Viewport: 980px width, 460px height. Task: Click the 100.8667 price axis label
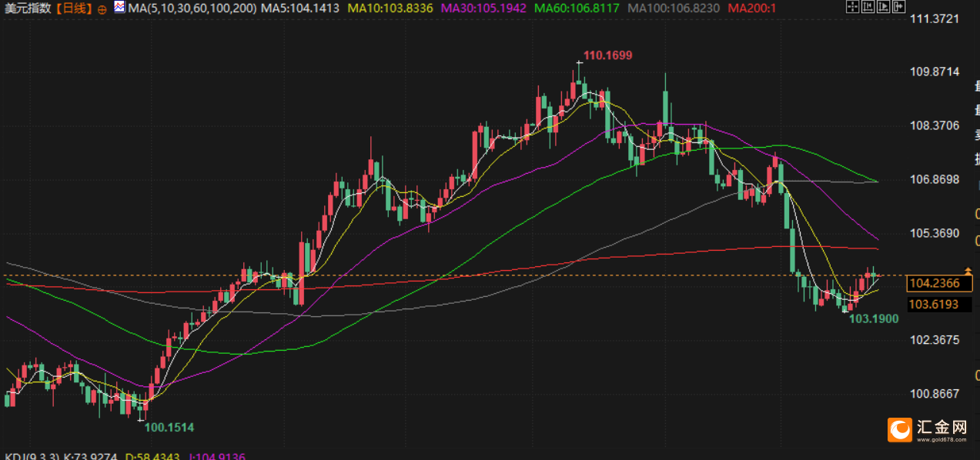click(935, 394)
